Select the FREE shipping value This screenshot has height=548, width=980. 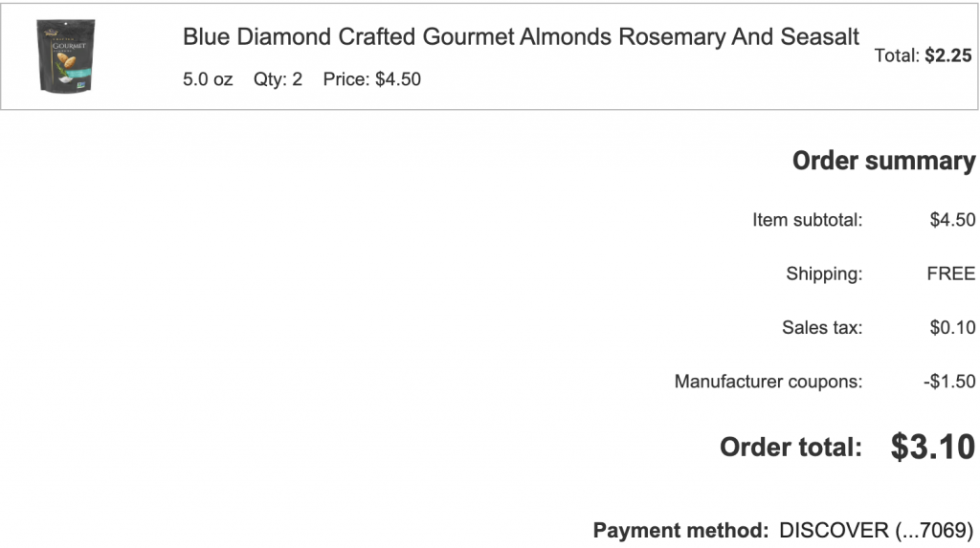tap(950, 274)
